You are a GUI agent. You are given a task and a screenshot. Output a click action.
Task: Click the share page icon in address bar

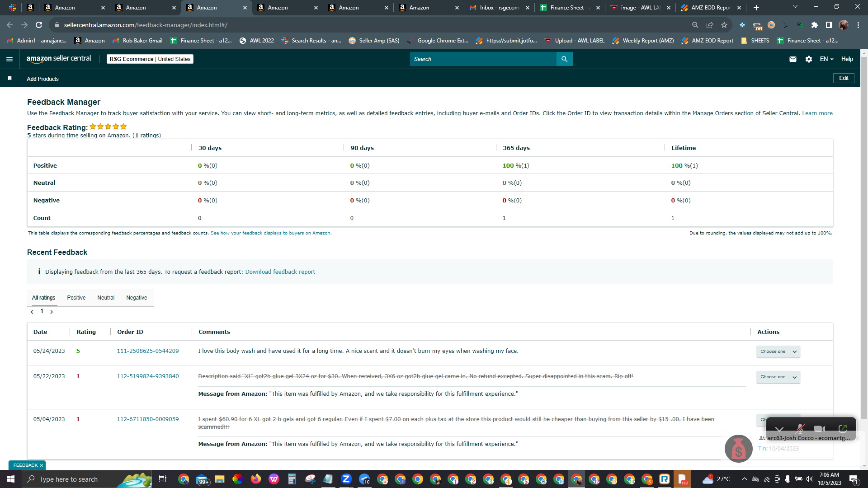pos(710,25)
